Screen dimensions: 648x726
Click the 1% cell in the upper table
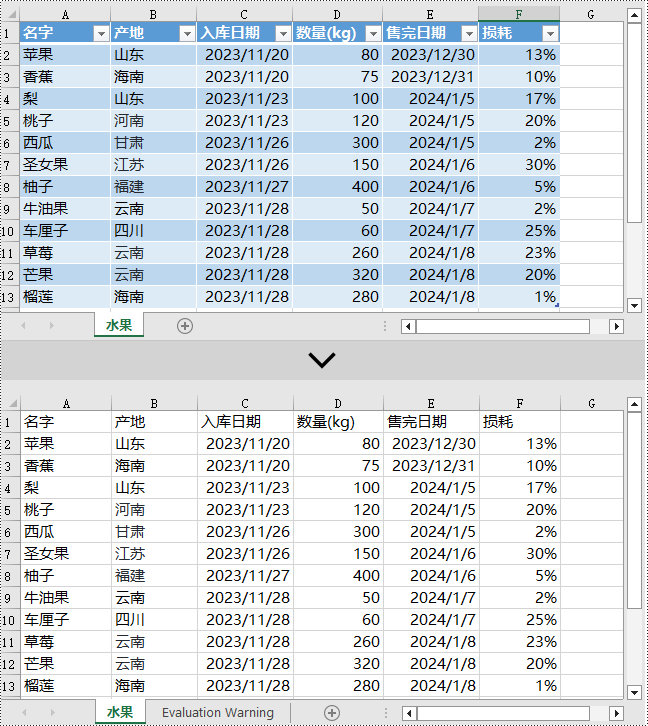(x=519, y=297)
